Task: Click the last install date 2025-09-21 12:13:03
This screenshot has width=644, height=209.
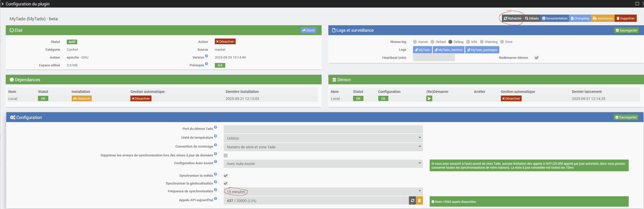Action: pyautogui.click(x=242, y=99)
